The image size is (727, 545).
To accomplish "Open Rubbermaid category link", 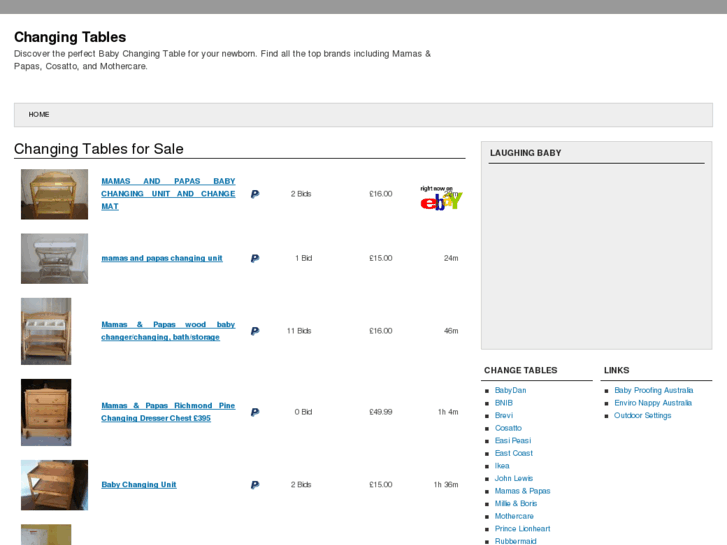I will tap(516, 541).
